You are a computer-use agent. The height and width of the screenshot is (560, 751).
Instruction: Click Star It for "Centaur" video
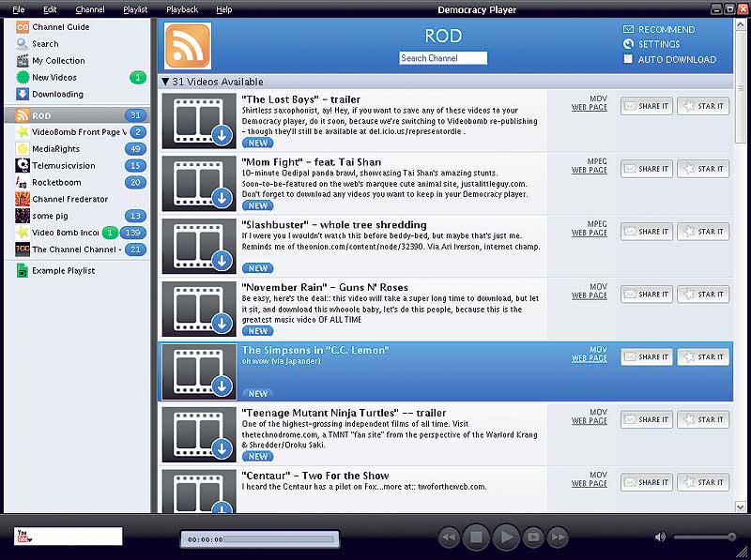(703, 482)
